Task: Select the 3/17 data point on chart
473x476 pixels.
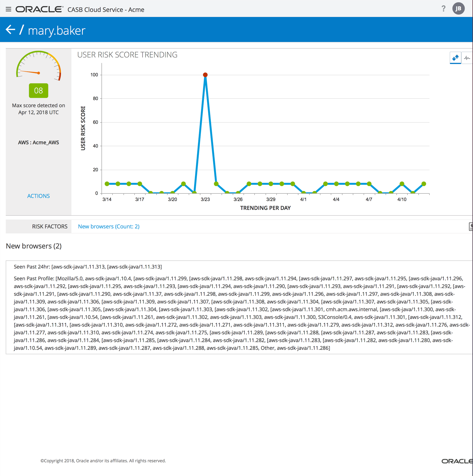Action: click(140, 184)
